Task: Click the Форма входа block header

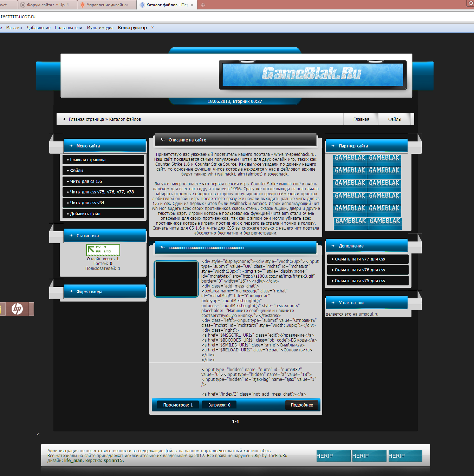Action: pyautogui.click(x=105, y=291)
